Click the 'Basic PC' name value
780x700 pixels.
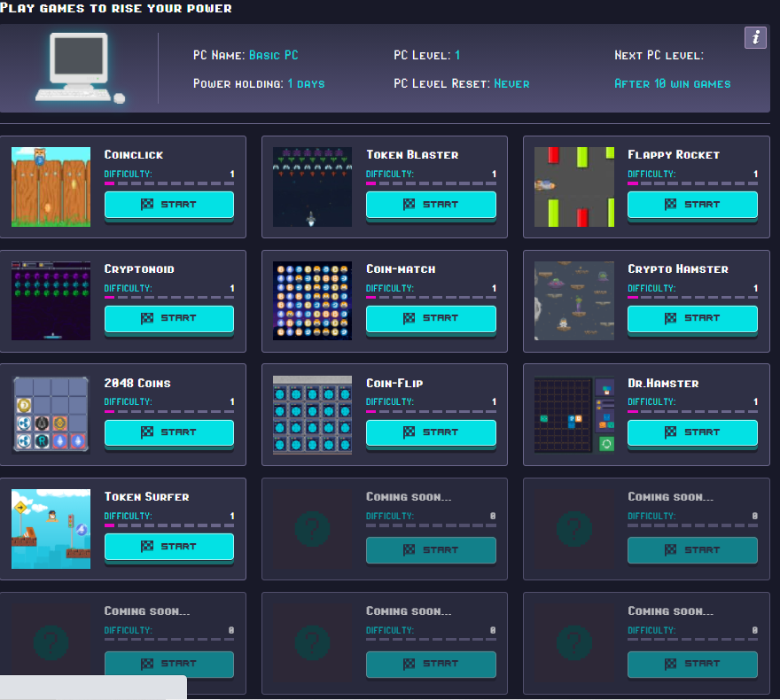coord(274,55)
